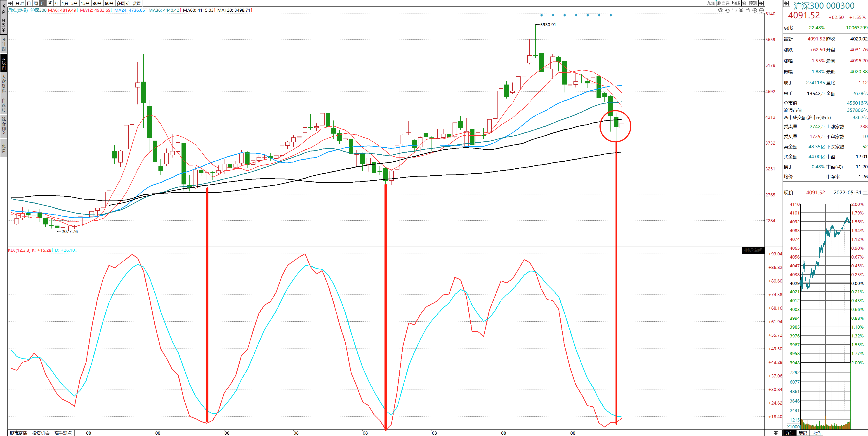Viewport: 868px width, 436px height.
Task: Collapse the right quote panel arrow
Action: 786,3
